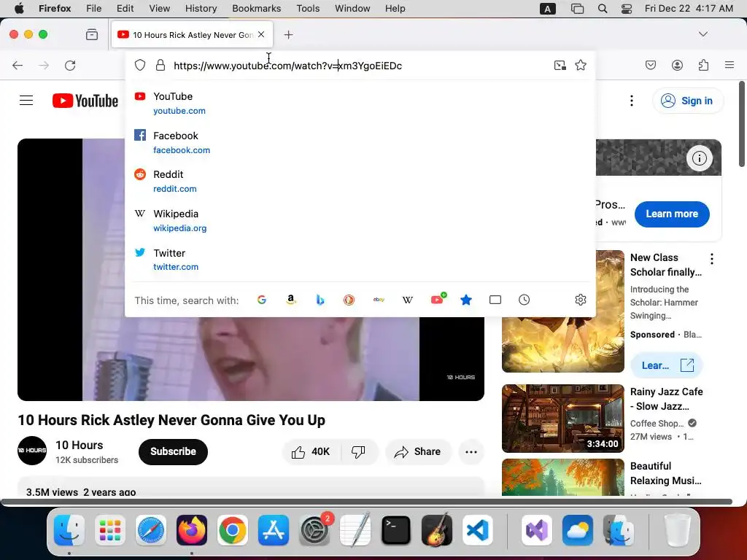
Task: Select Facebook facebook.com suggestion
Action: [x=360, y=142]
